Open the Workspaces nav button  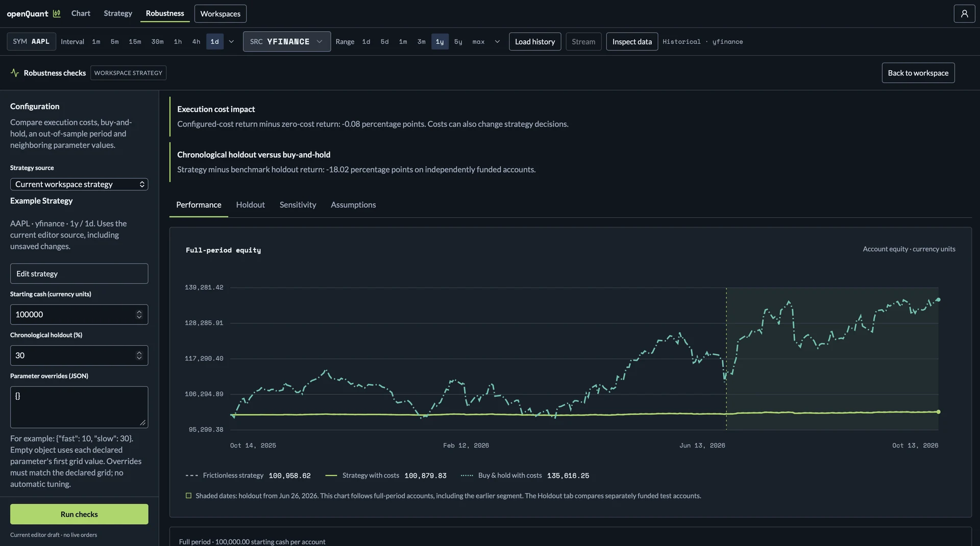coord(220,14)
